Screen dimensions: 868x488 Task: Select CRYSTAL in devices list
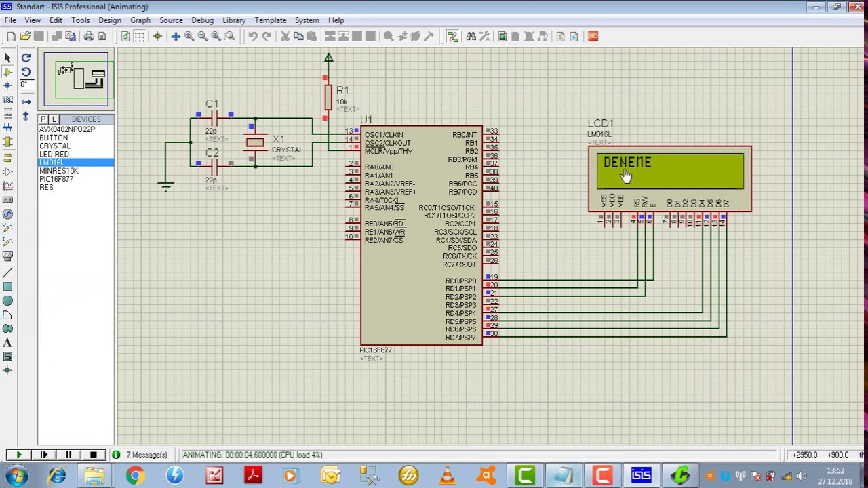[x=55, y=146]
